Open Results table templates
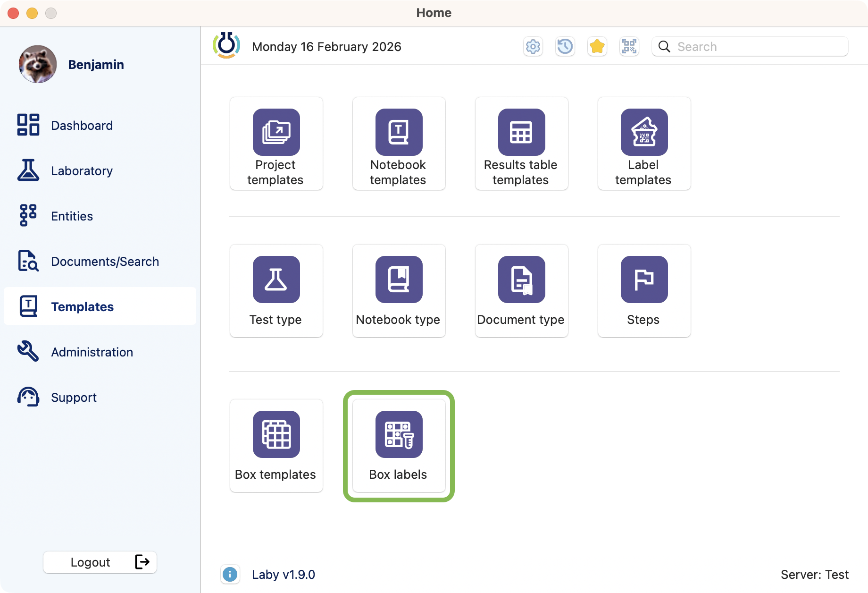Screen dimensions: 868x593 pyautogui.click(x=521, y=144)
